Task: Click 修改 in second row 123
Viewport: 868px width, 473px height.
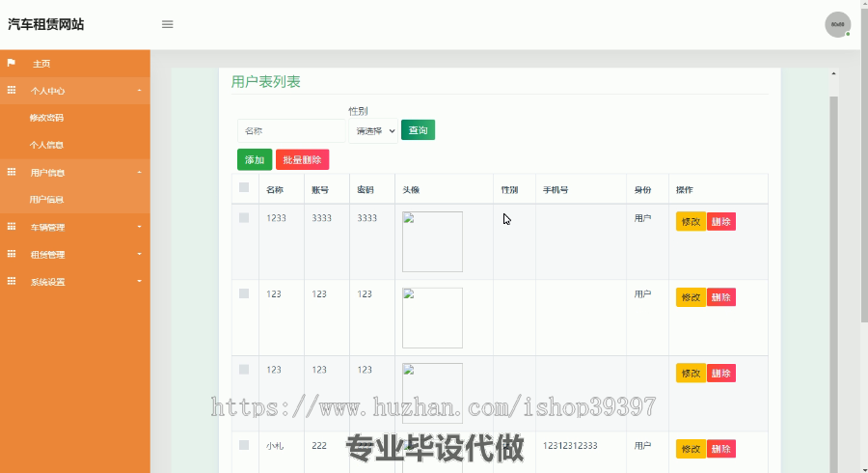Action: click(691, 297)
